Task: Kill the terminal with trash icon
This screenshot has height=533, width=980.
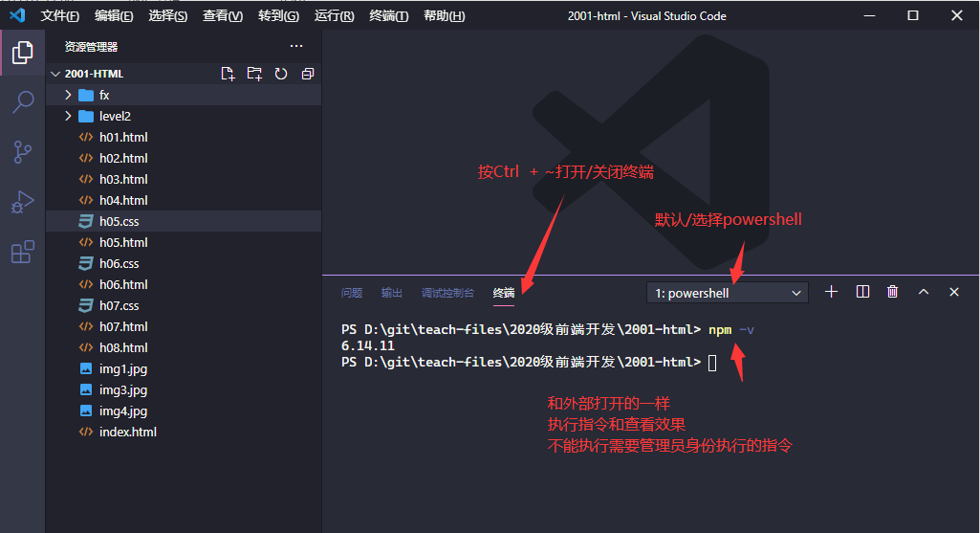Action: [x=893, y=292]
